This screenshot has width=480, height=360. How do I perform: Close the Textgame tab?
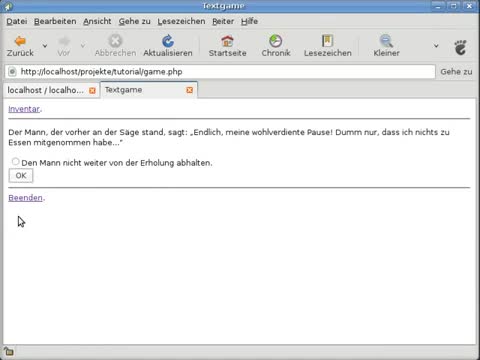(189, 90)
